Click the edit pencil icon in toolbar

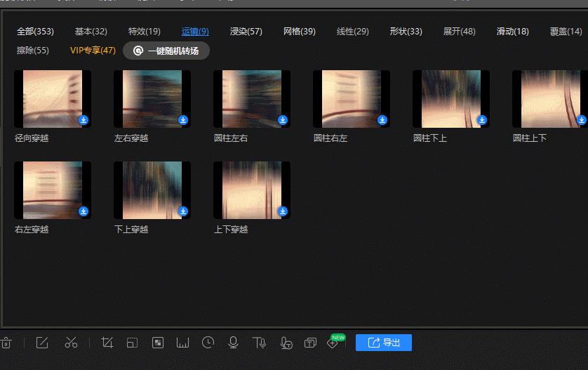point(42,343)
